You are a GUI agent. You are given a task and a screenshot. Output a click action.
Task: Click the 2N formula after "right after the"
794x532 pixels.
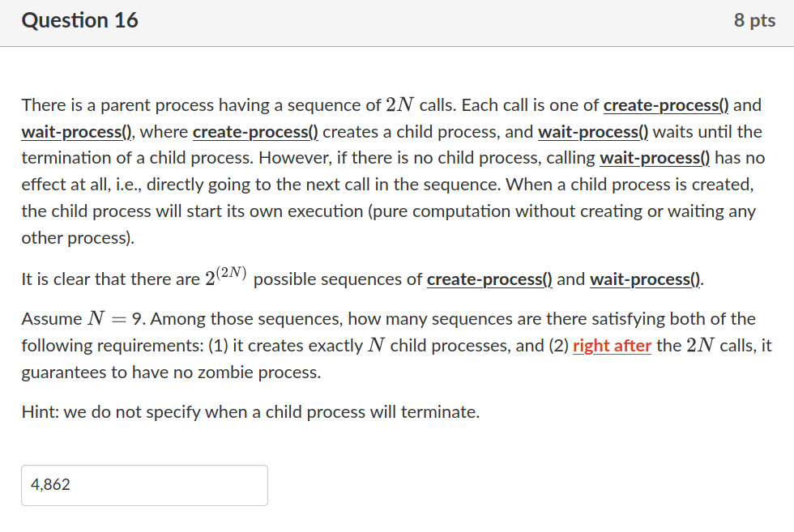click(x=700, y=345)
